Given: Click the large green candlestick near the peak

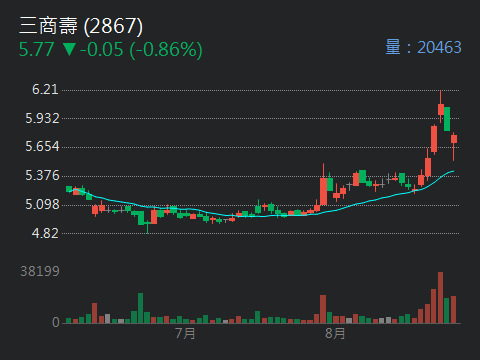Looking at the screenshot, I should click(447, 119).
